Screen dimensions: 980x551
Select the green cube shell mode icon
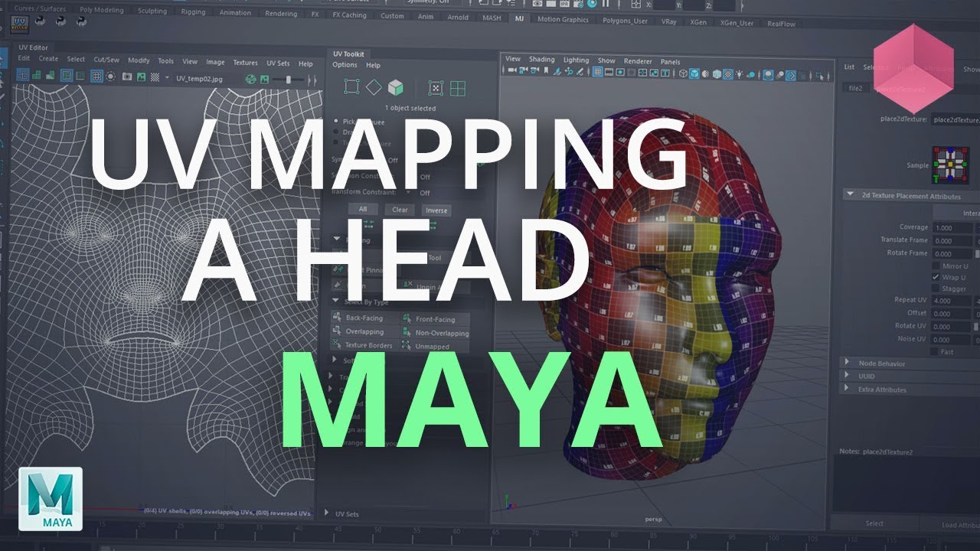(x=396, y=87)
